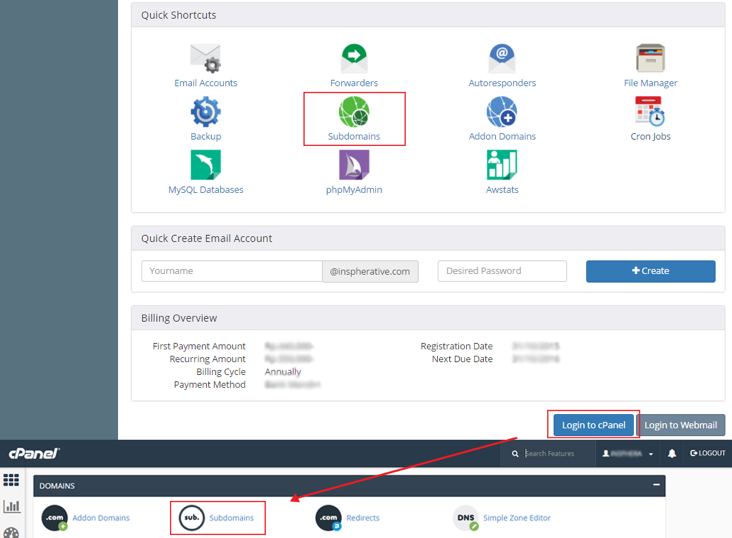This screenshot has height=538, width=732.
Task: Click the Awstats link text
Action: tap(502, 190)
